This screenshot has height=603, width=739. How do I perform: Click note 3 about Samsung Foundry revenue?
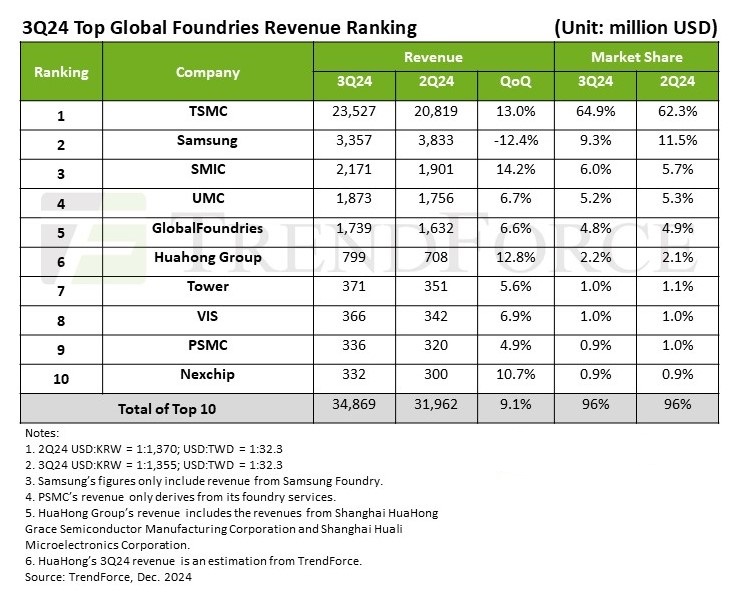(x=204, y=481)
